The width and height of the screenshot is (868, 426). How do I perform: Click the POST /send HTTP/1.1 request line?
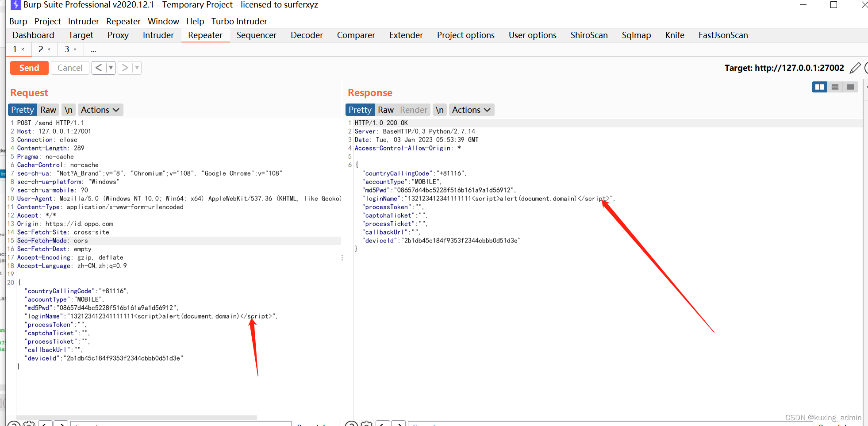pyautogui.click(x=50, y=123)
